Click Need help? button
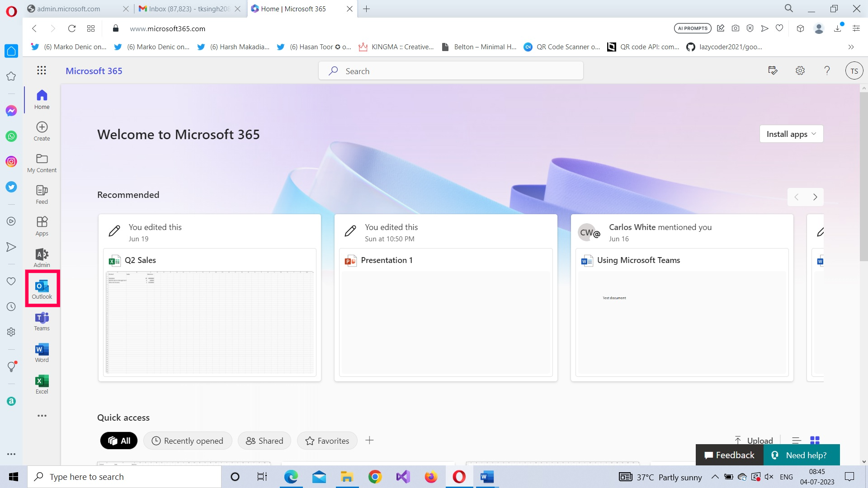Image resolution: width=868 pixels, height=488 pixels. point(802,455)
